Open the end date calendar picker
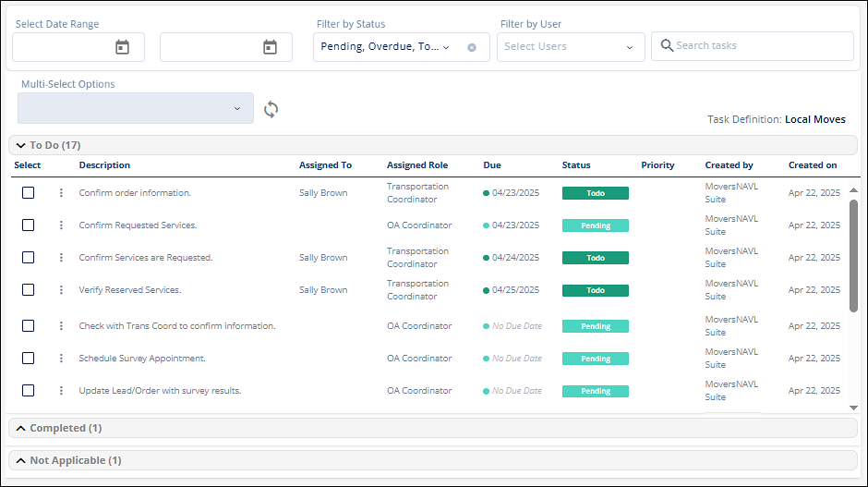 pyautogui.click(x=270, y=47)
